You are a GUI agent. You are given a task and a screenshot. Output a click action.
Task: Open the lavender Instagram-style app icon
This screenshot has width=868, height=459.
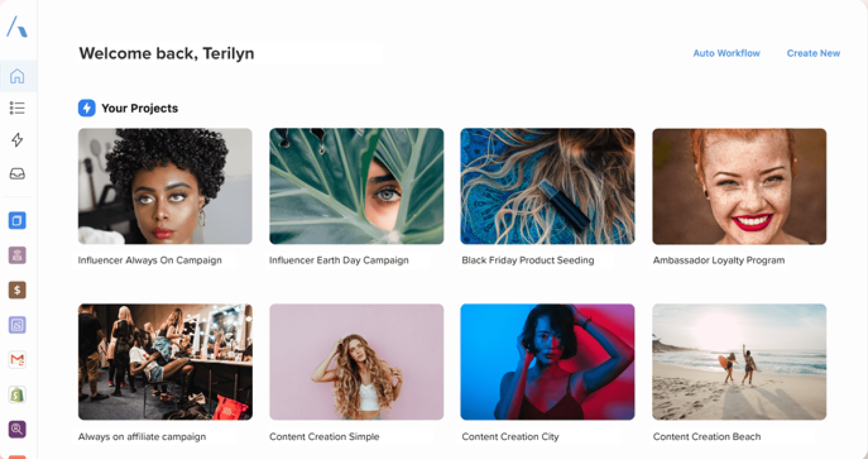17,325
